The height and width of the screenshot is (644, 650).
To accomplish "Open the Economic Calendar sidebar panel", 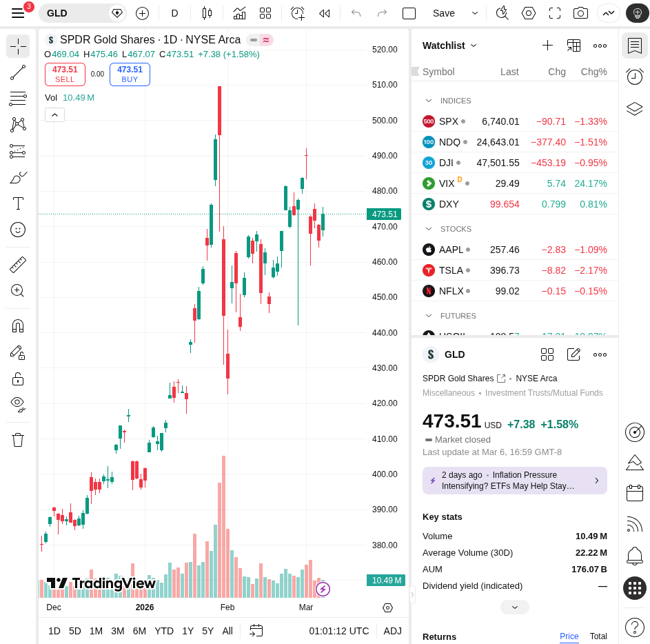I will point(634,493).
